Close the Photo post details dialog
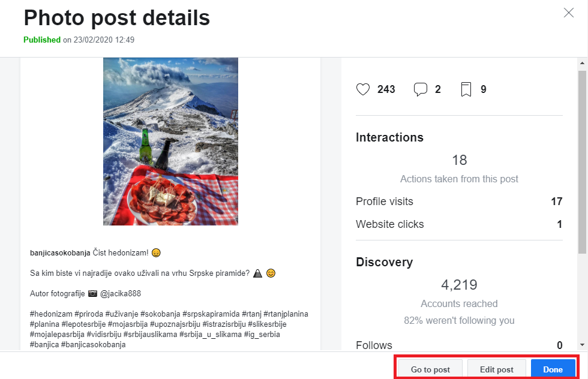 pyautogui.click(x=569, y=13)
